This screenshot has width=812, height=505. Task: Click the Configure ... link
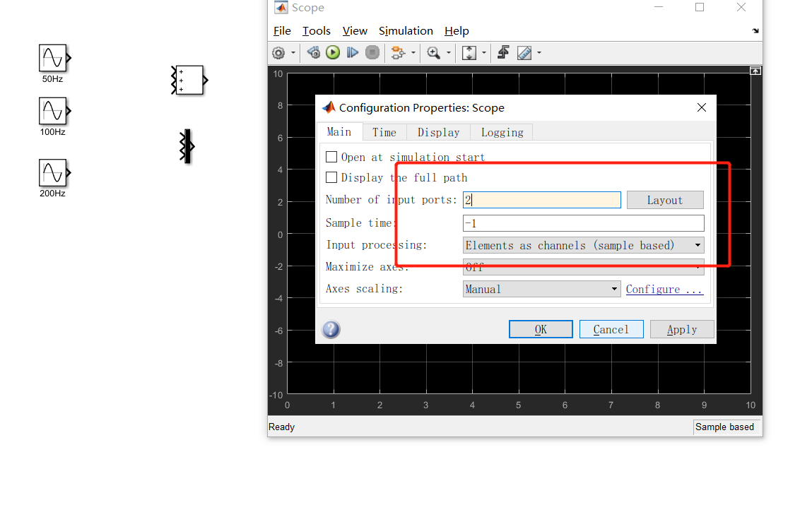click(664, 290)
